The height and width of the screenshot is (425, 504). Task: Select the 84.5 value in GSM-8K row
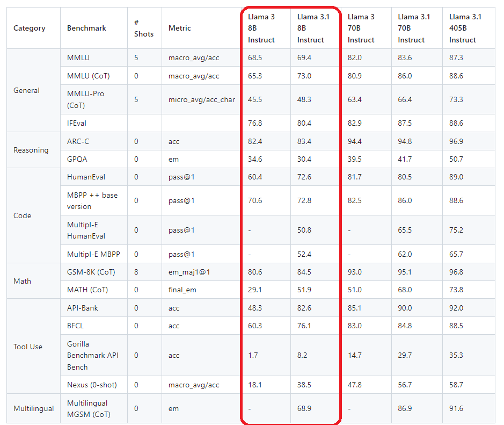click(x=304, y=272)
